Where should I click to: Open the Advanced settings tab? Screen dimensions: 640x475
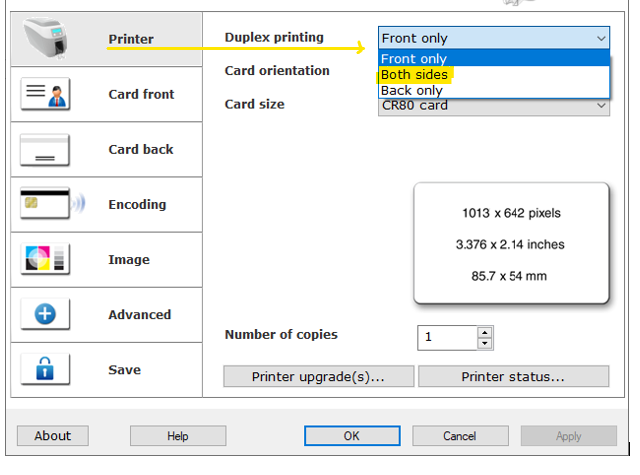pos(139,314)
